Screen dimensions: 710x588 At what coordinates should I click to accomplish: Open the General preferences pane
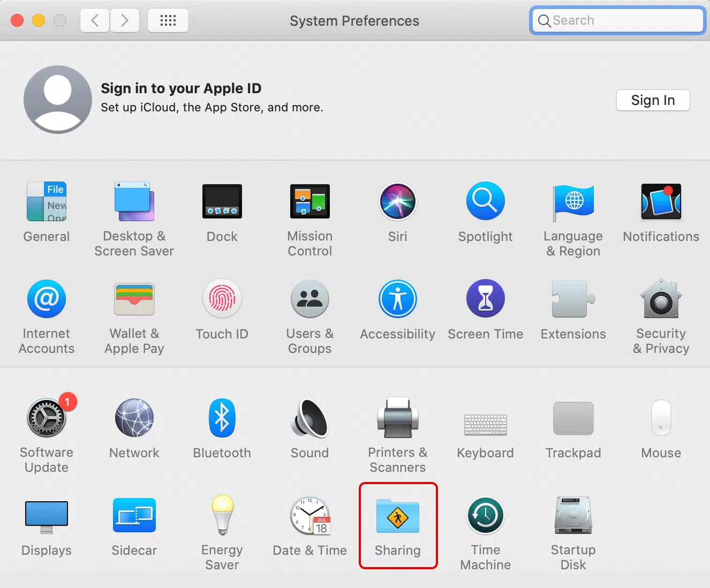47,202
